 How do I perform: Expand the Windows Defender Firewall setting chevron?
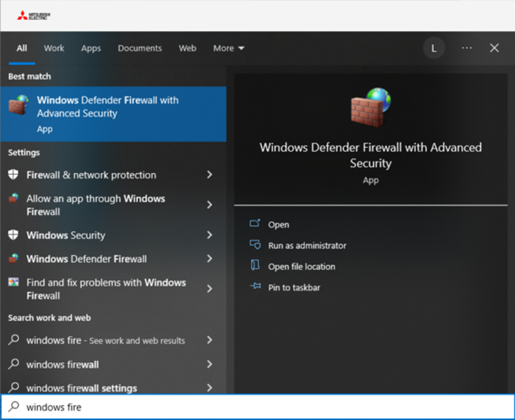pos(210,258)
